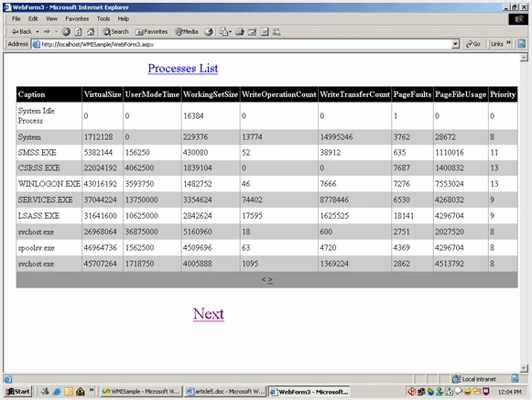Click the WorkingSetSize column header
Screen dimensions: 532x400
(211, 94)
